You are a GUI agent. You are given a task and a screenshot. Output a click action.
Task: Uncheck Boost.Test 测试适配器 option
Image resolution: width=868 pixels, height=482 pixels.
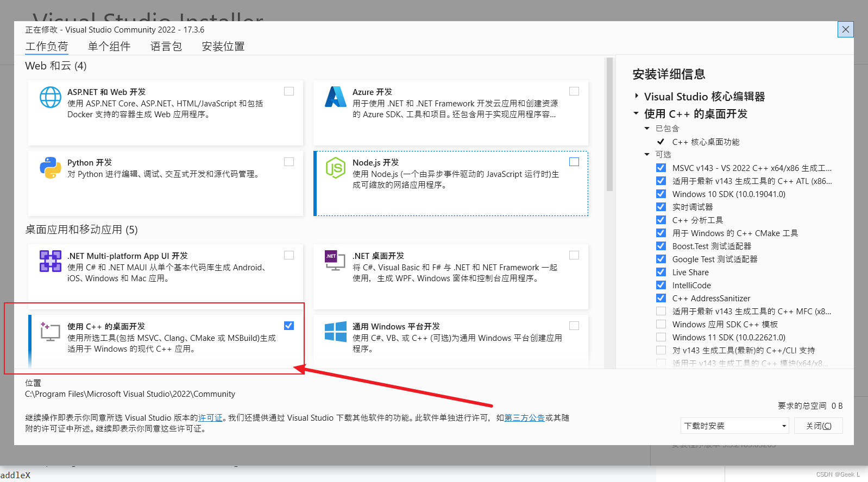tap(661, 246)
